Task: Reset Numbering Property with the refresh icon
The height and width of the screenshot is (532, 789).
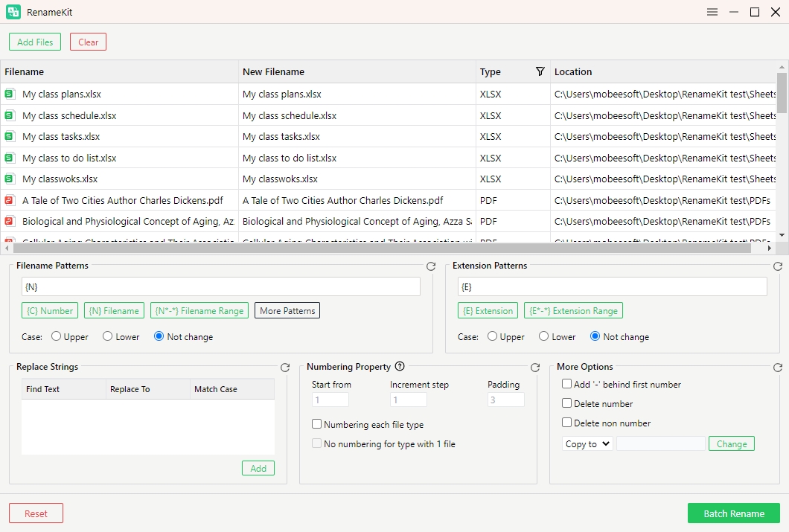Action: point(535,368)
